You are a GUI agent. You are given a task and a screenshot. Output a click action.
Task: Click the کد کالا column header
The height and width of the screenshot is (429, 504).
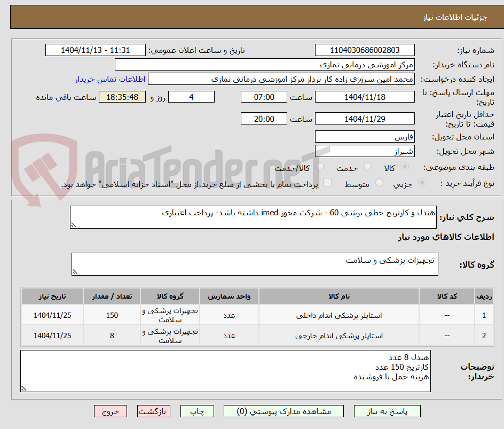(x=447, y=296)
